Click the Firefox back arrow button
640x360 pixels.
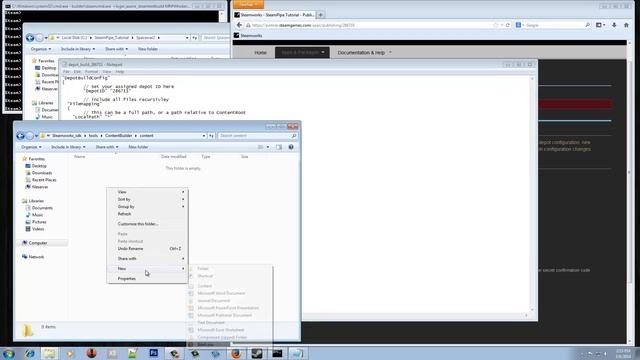coord(240,25)
